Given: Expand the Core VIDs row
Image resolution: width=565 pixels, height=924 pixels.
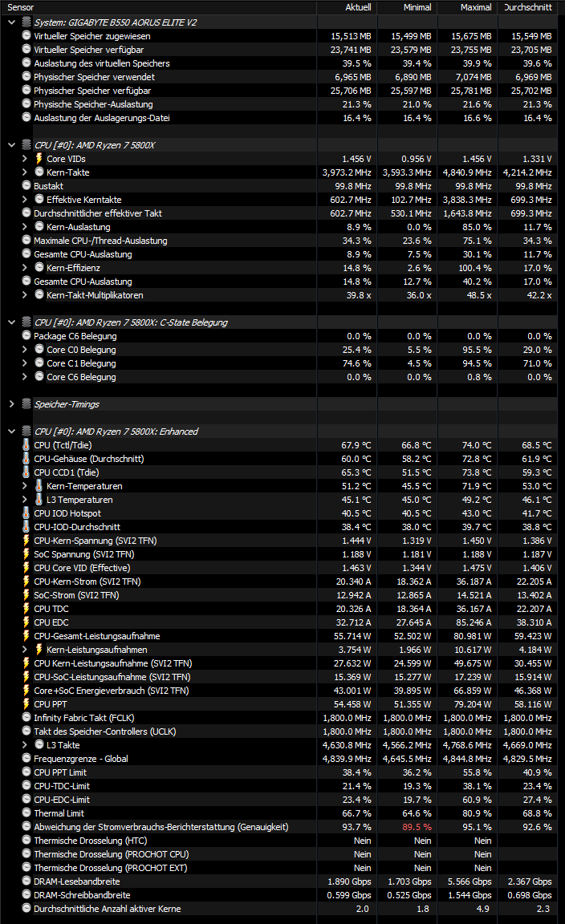Looking at the screenshot, I should click(x=25, y=159).
